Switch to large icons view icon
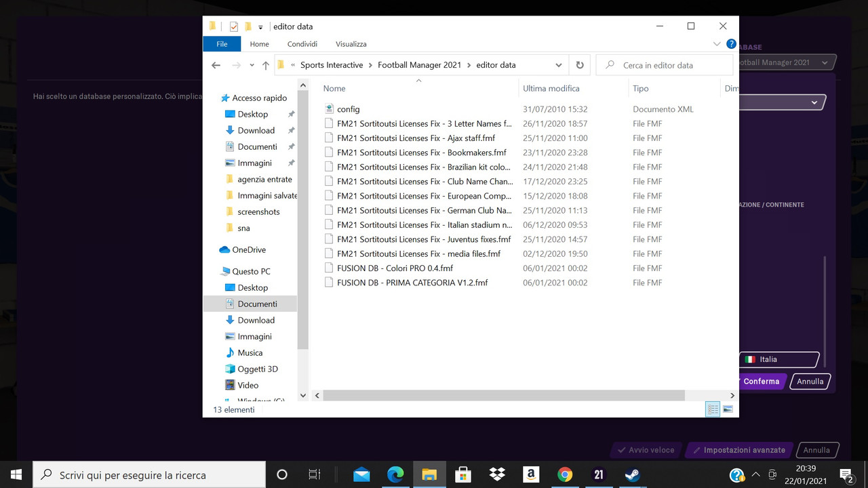The height and width of the screenshot is (488, 868). pyautogui.click(x=728, y=409)
